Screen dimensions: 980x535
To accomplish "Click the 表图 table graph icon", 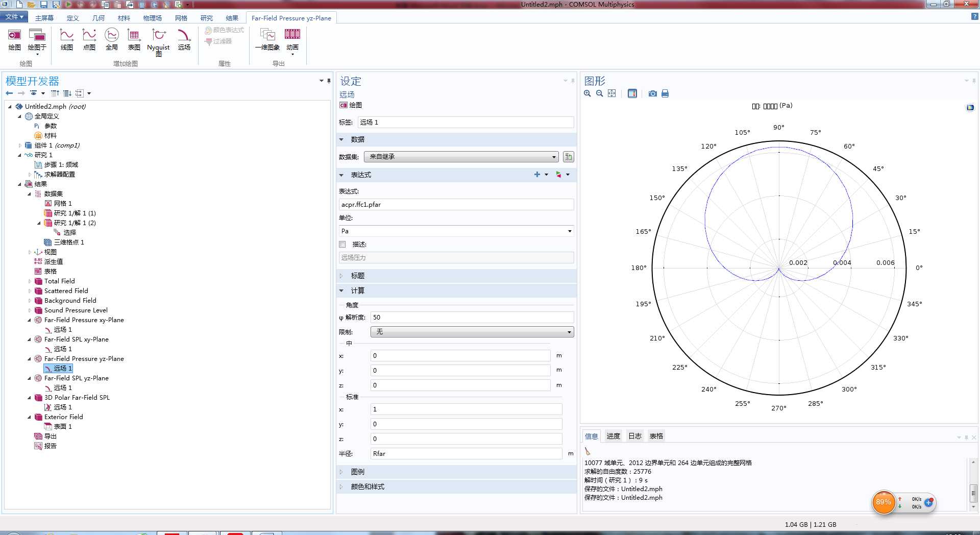I will click(x=134, y=39).
